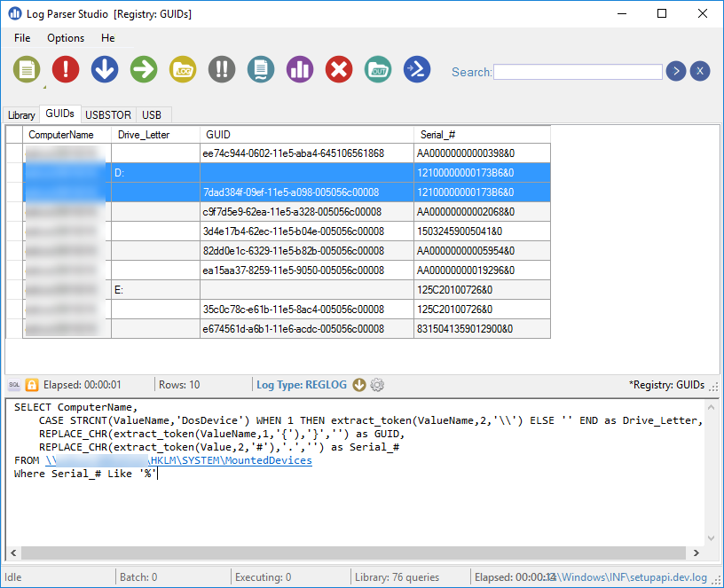
Task: Open the yellow LOG folder icon
Action: pos(183,68)
